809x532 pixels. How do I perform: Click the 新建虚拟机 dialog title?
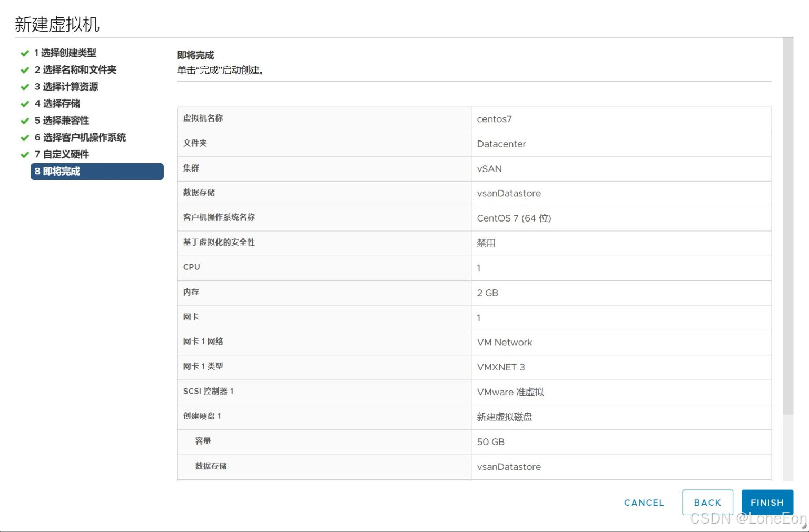coord(57,24)
